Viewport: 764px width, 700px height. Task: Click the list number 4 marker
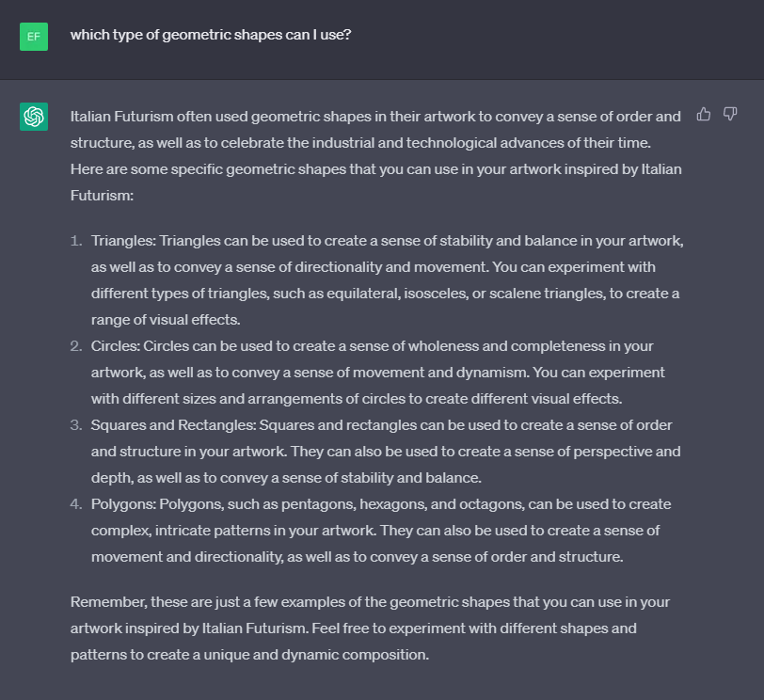[76, 503]
